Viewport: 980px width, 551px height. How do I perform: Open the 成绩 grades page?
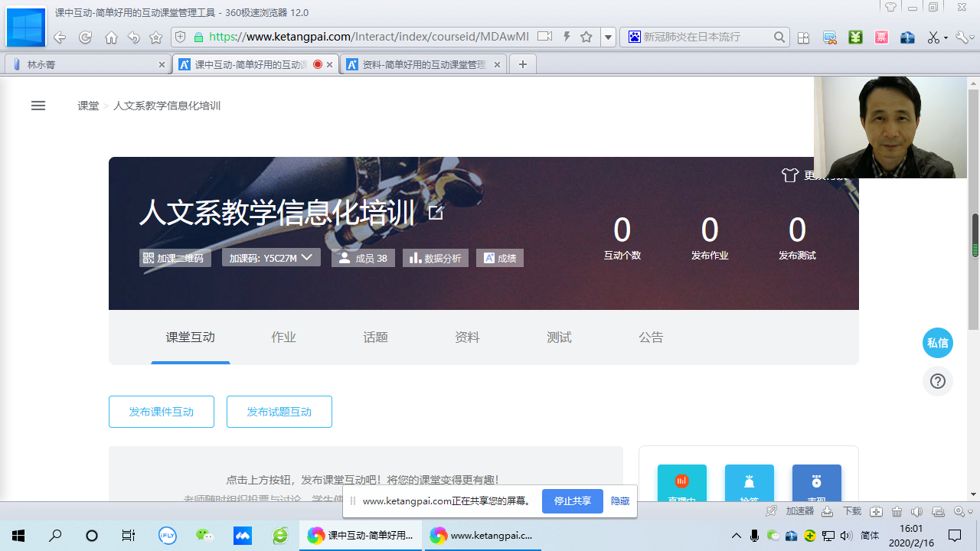click(500, 258)
